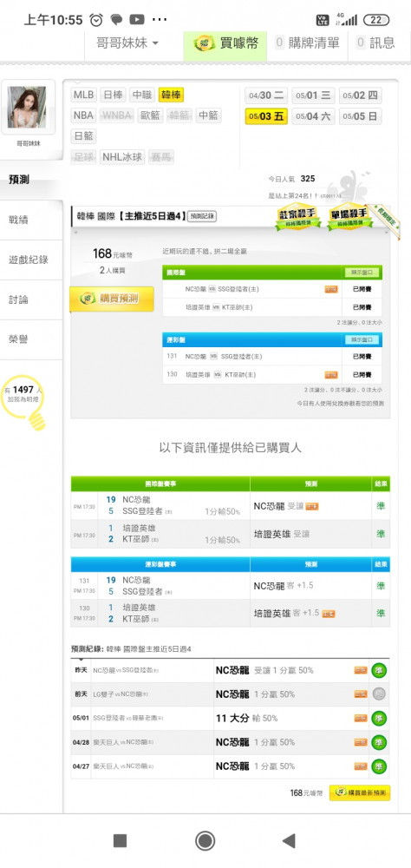
Task: Tap the 買噱幣 buy coins button
Action: (x=225, y=43)
